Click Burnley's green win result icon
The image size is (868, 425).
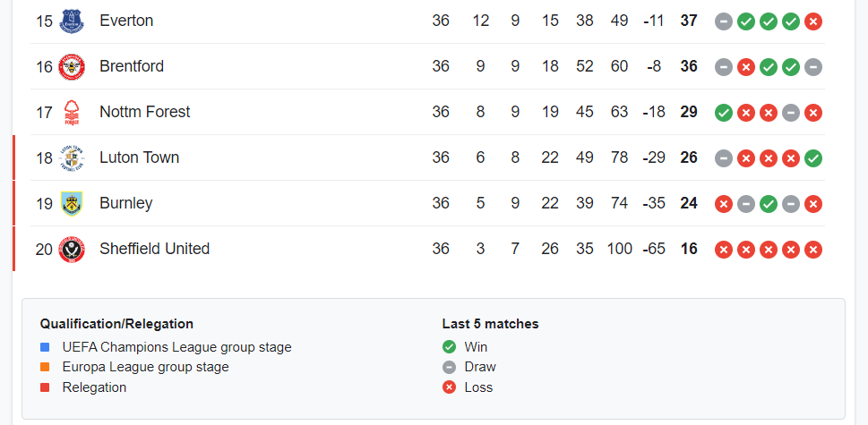[768, 204]
